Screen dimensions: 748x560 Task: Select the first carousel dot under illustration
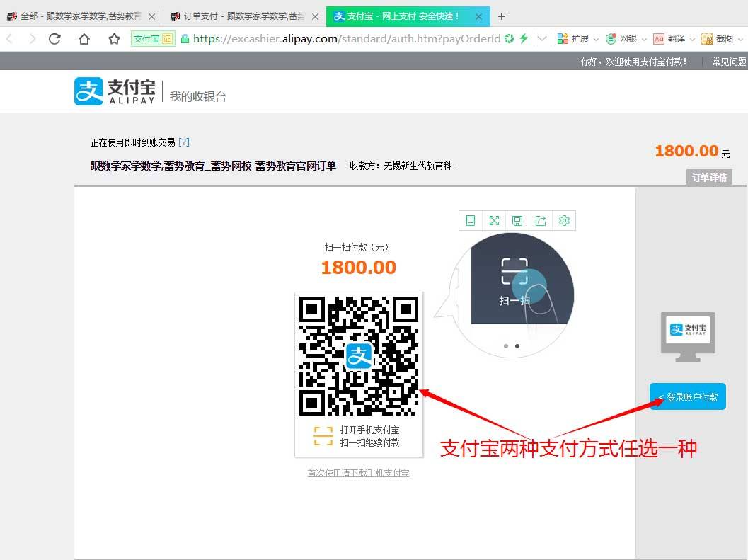tap(506, 346)
